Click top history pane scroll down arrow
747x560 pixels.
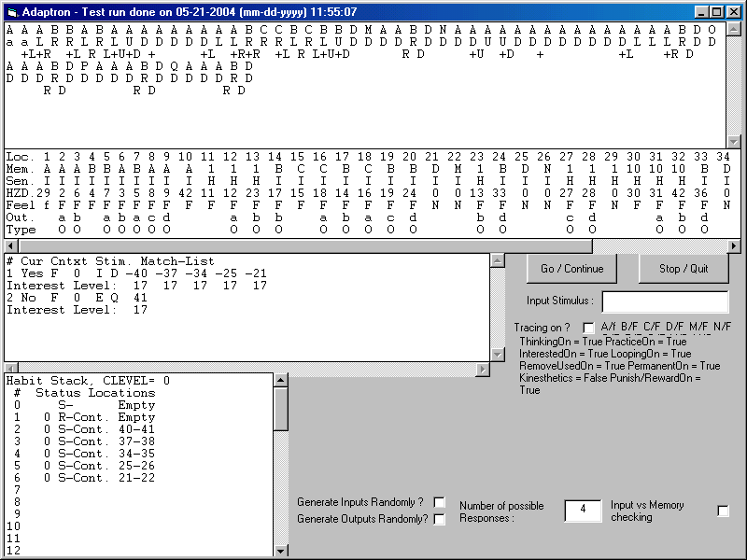point(734,142)
